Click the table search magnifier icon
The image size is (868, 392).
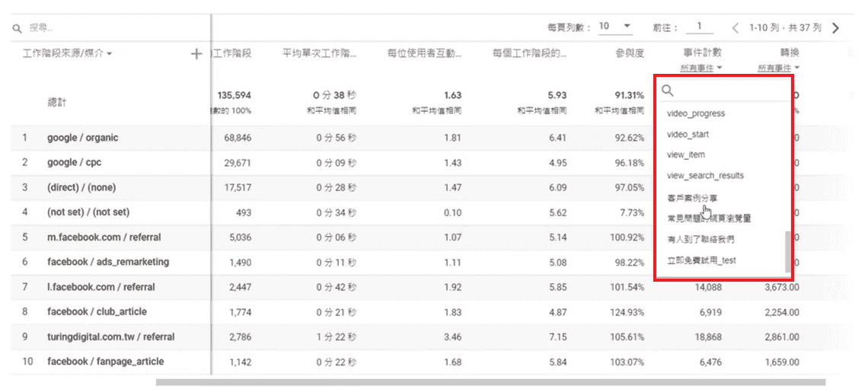point(17,28)
